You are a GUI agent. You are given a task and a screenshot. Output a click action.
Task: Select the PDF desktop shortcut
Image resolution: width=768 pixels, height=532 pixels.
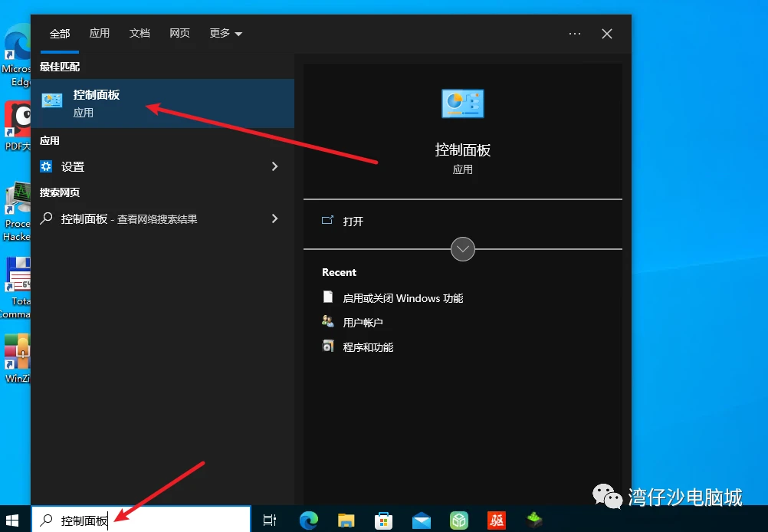pos(17,126)
